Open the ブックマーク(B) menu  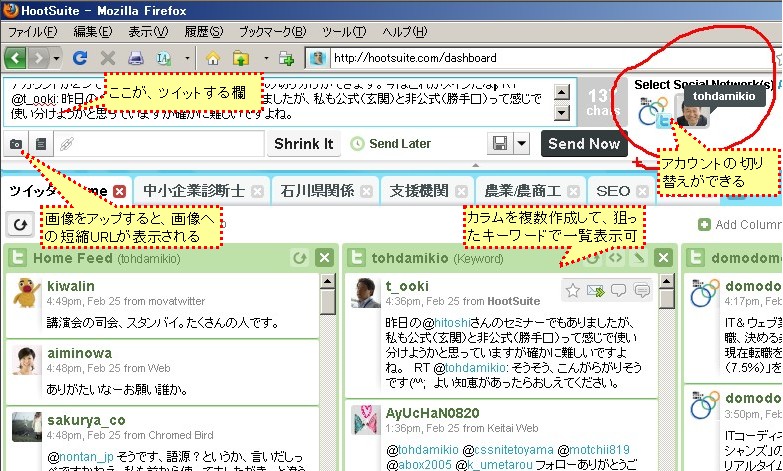[x=272, y=32]
